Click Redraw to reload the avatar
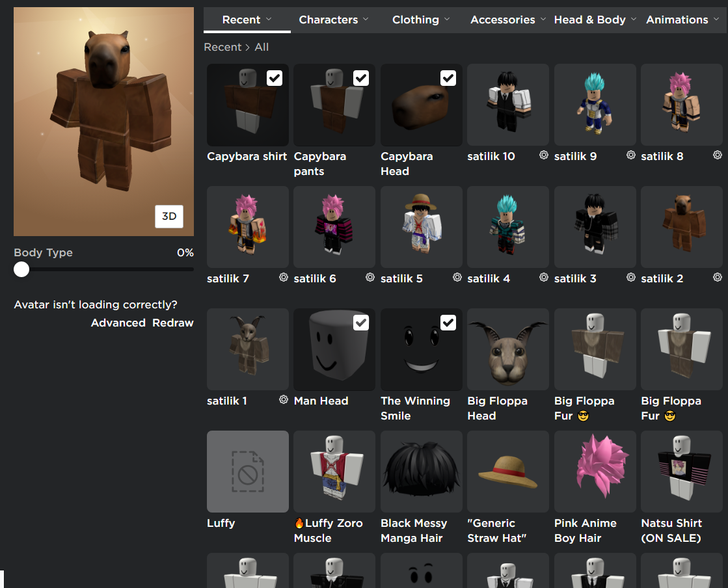 coord(172,323)
